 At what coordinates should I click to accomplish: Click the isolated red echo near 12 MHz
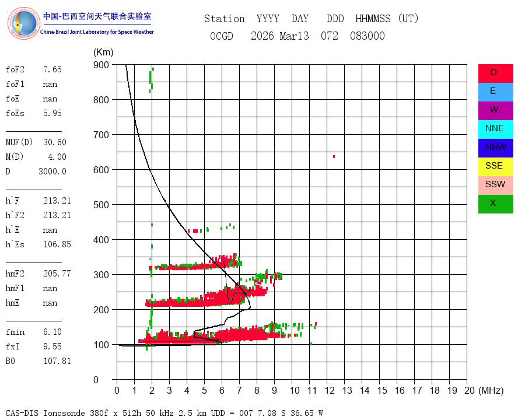[334, 156]
